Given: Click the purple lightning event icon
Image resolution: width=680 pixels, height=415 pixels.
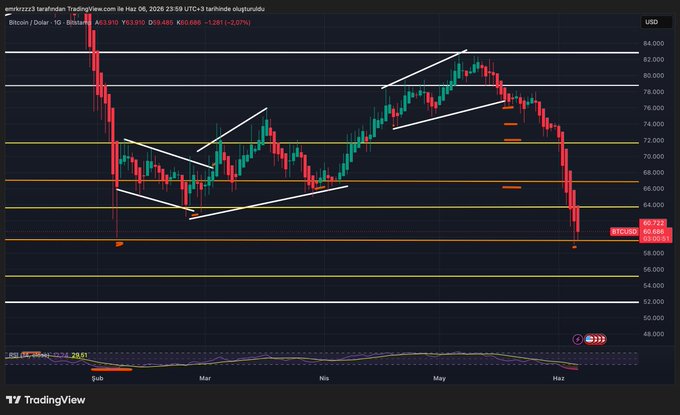Looking at the screenshot, I should 578,339.
